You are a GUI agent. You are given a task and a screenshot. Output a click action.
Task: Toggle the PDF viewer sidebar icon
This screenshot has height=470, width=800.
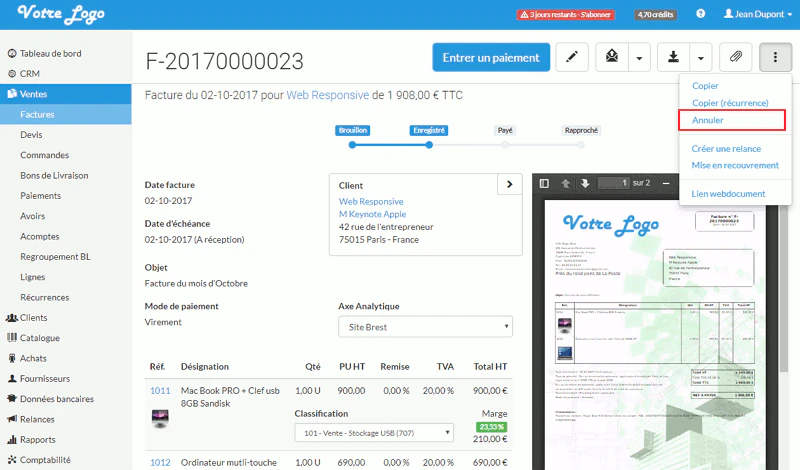pos(544,183)
